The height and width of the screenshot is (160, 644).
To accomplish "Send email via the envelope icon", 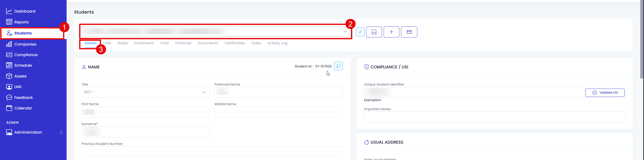I will [x=409, y=32].
